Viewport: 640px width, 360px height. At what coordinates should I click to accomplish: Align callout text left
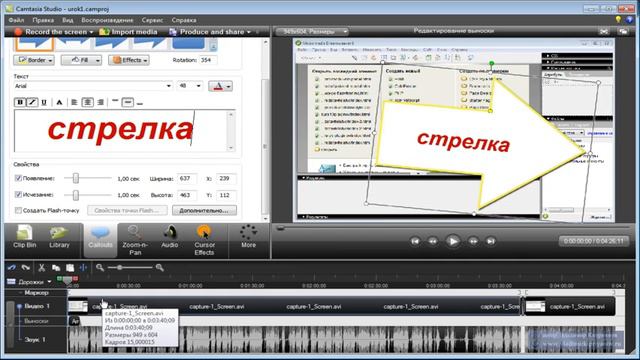74,102
